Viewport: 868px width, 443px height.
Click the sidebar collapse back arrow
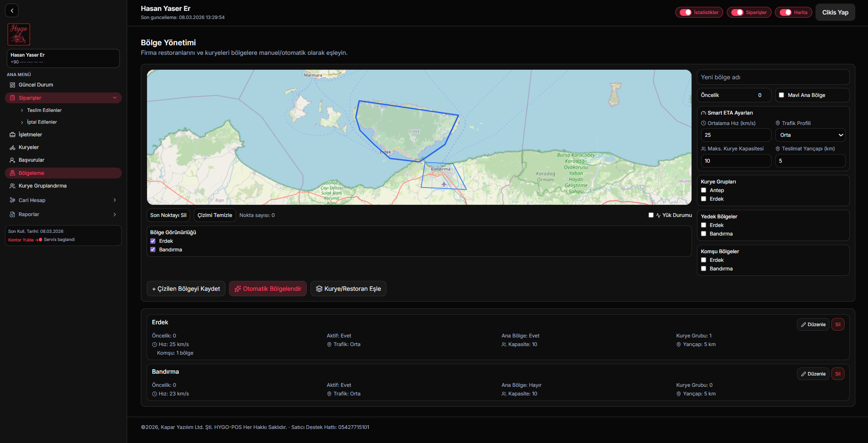pyautogui.click(x=12, y=10)
